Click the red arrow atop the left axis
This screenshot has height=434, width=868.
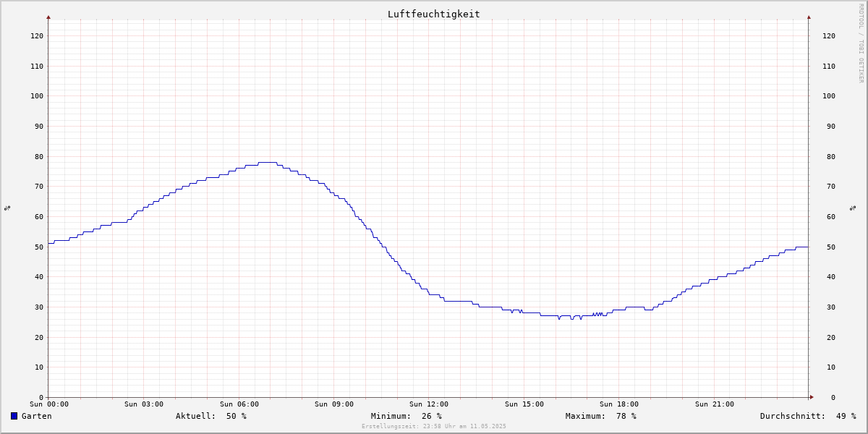48,17
